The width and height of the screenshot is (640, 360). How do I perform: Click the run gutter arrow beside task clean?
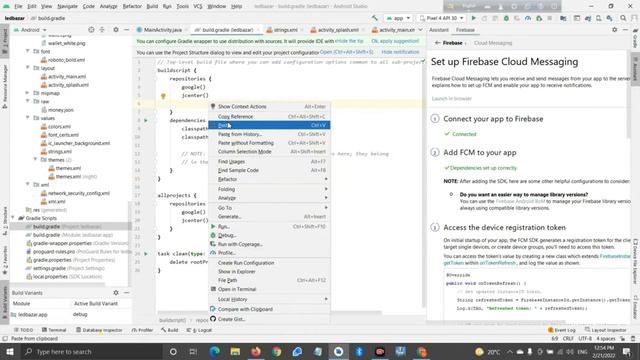[x=146, y=254]
